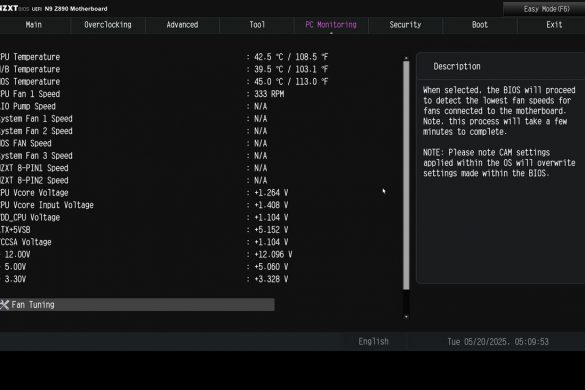
Task: Select the 5.00V rail label
Action: (x=13, y=267)
